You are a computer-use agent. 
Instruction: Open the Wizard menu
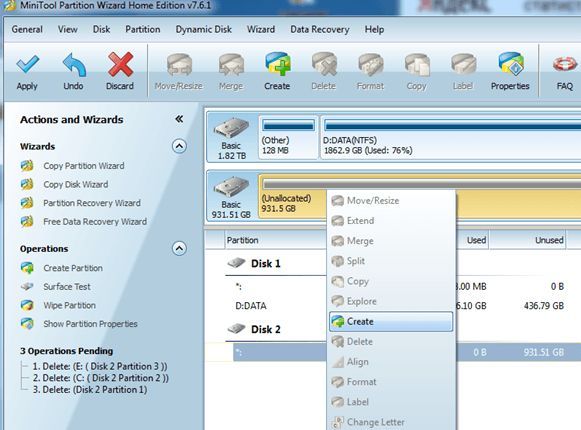click(261, 29)
